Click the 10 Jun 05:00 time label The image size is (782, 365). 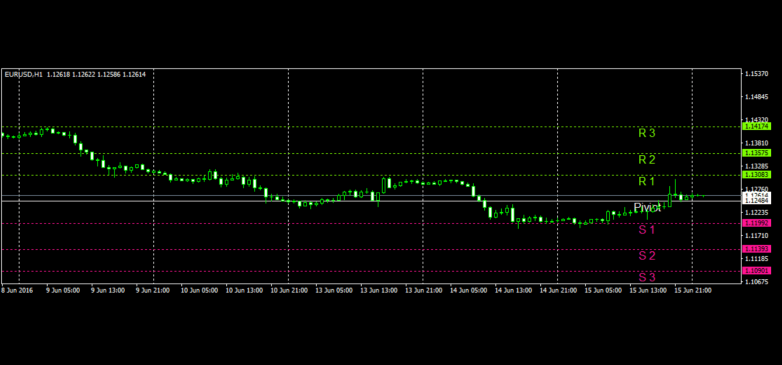[x=199, y=290]
